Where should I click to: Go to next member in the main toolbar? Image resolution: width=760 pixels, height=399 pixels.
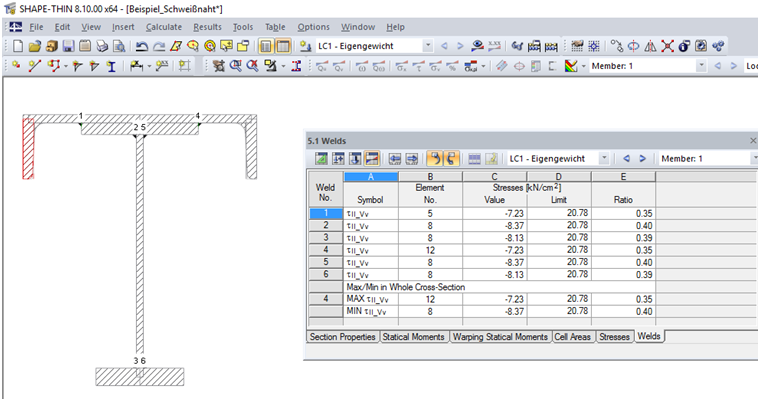click(x=734, y=65)
